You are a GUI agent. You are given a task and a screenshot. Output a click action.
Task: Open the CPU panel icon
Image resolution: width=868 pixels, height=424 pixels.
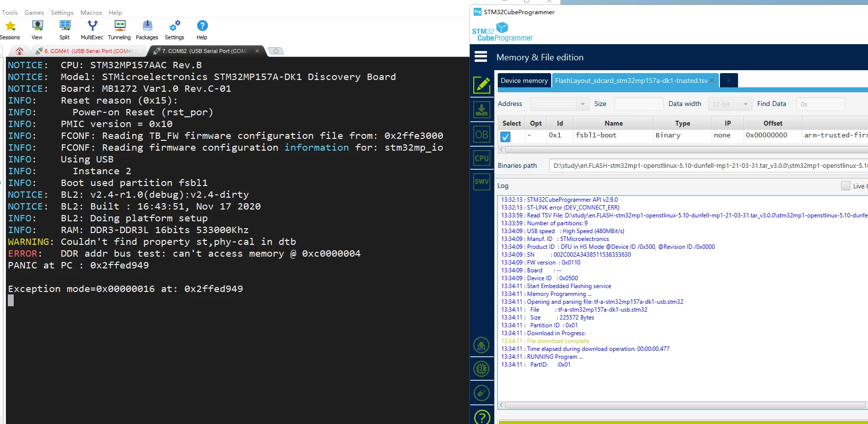[482, 158]
